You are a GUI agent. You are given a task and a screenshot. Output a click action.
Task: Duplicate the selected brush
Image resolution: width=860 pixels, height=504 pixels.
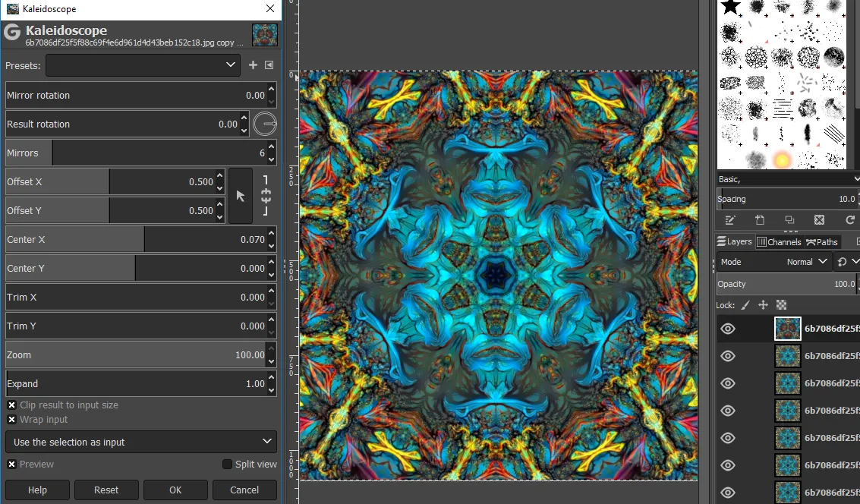790,220
